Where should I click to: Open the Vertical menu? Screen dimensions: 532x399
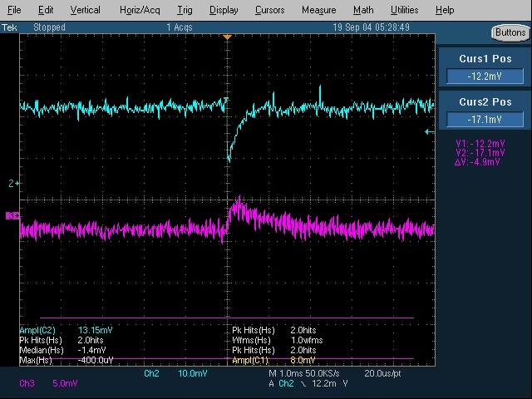point(85,10)
